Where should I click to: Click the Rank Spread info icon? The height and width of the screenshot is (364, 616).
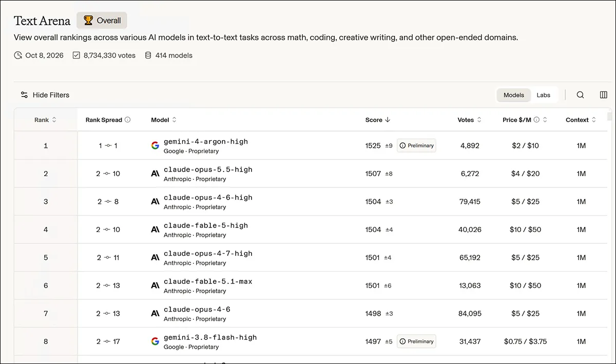(x=128, y=120)
